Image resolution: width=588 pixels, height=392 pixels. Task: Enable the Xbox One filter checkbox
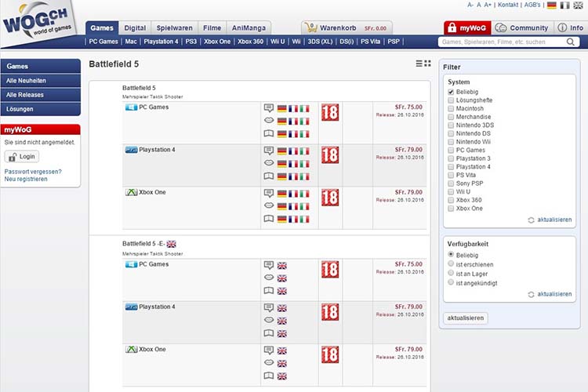pos(451,209)
